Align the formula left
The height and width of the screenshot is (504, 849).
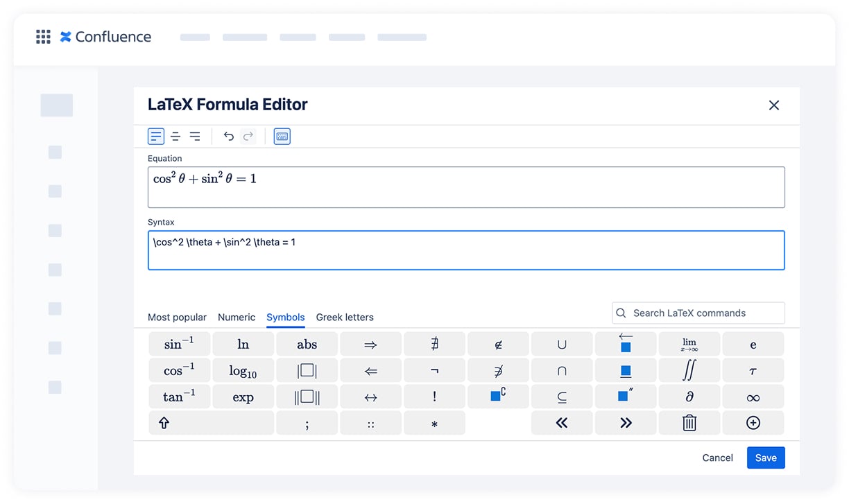156,137
